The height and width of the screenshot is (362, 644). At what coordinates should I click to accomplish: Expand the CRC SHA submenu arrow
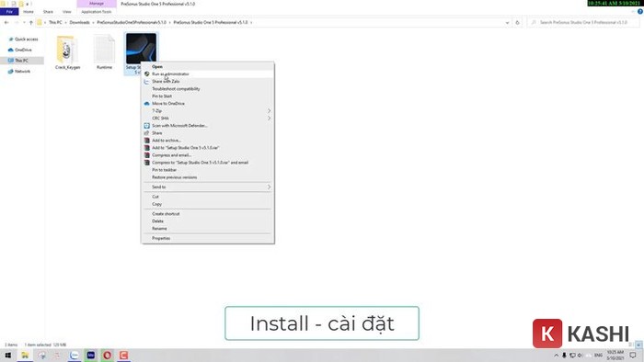[x=269, y=119]
